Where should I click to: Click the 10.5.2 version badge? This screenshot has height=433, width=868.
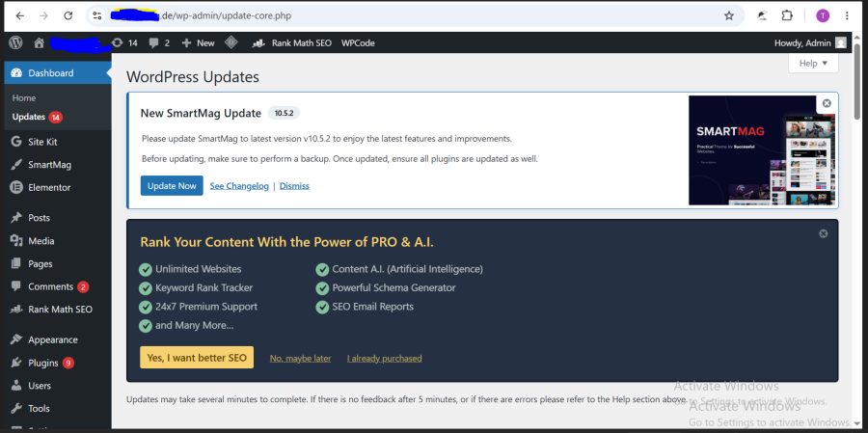[x=284, y=113]
